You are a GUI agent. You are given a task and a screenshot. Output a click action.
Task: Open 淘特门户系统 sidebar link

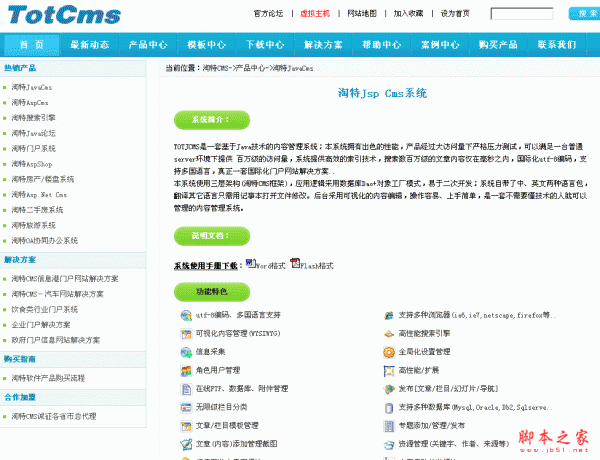pos(33,148)
